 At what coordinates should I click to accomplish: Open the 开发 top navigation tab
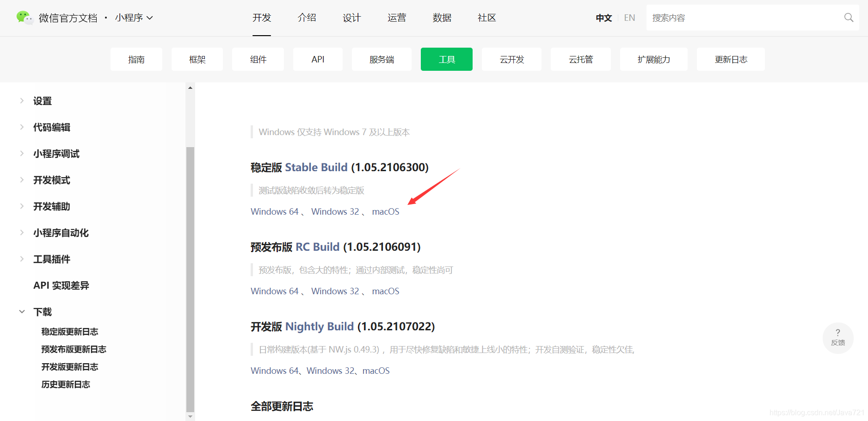(x=262, y=18)
